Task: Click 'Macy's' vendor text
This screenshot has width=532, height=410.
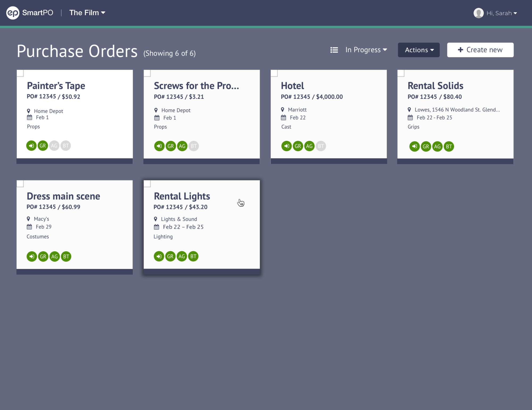Action: coord(41,219)
